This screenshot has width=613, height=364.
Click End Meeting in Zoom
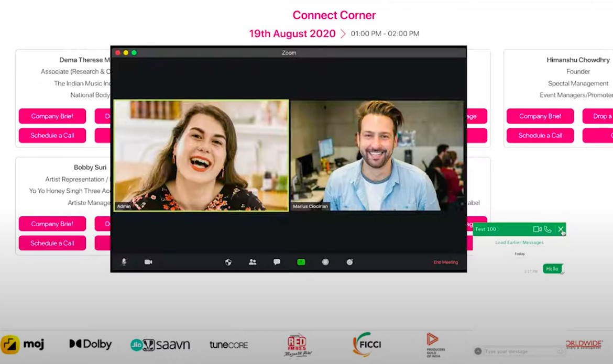(x=445, y=262)
